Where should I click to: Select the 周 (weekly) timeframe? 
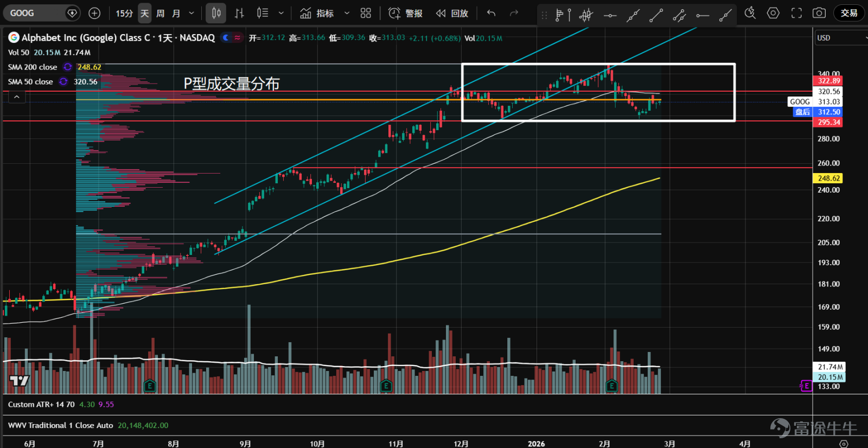click(161, 13)
